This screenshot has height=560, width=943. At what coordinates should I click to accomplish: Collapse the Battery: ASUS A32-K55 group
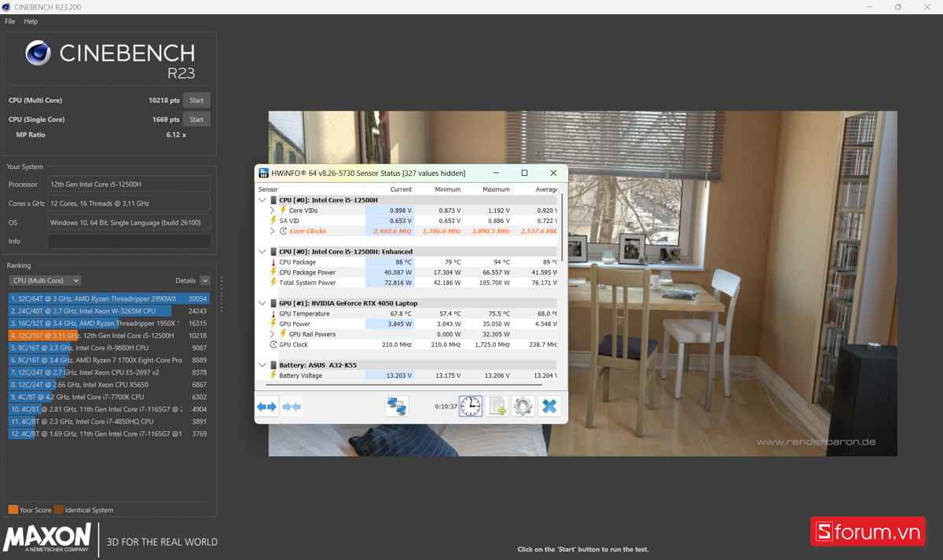(262, 365)
